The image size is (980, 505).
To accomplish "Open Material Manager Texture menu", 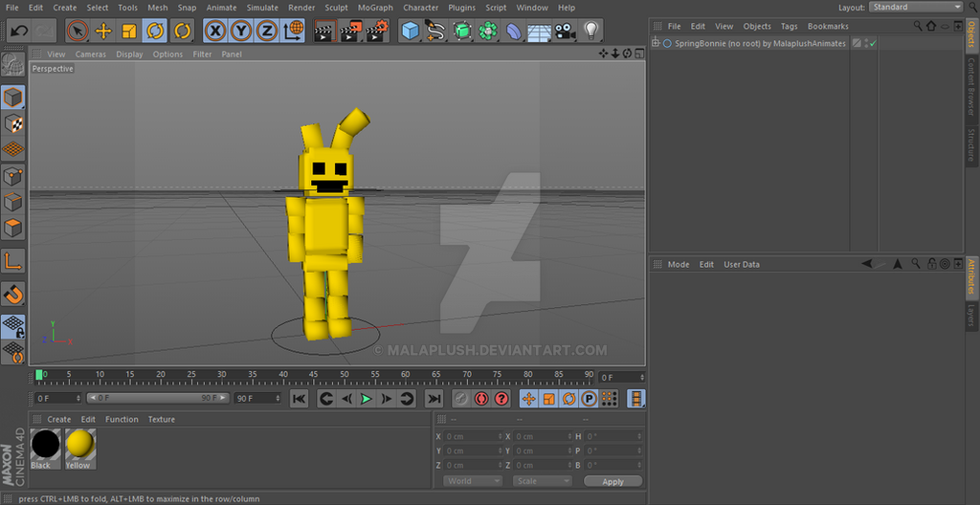I will (161, 419).
